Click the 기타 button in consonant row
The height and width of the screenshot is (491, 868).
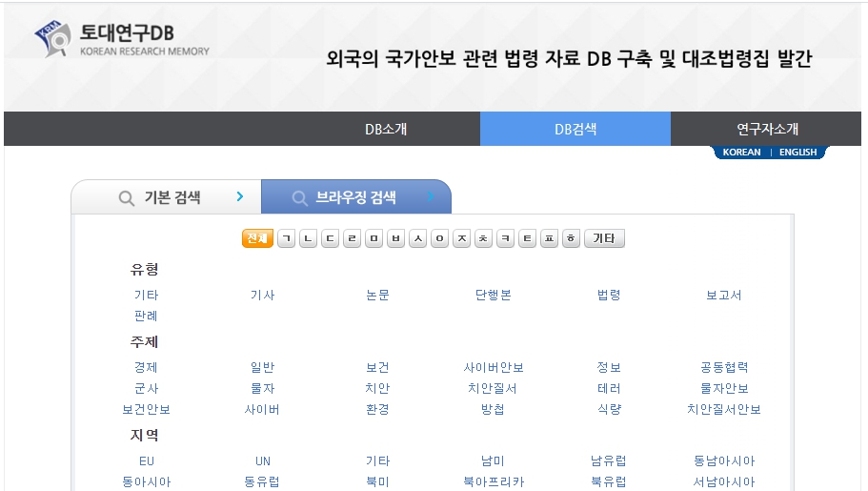pos(604,239)
